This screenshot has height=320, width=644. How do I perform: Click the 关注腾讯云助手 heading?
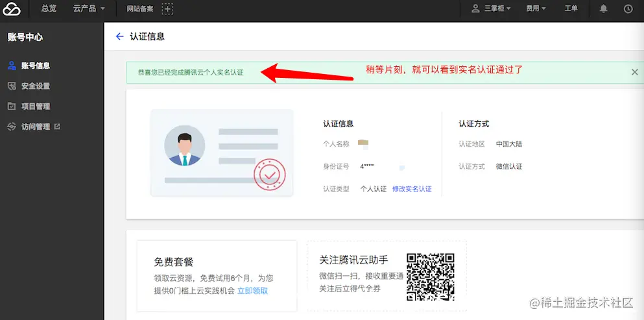(353, 260)
